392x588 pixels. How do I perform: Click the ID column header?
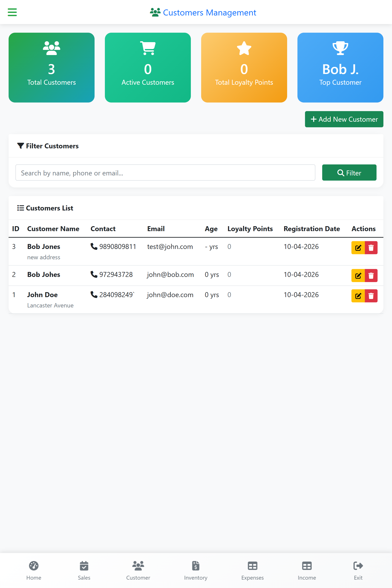pyautogui.click(x=15, y=229)
